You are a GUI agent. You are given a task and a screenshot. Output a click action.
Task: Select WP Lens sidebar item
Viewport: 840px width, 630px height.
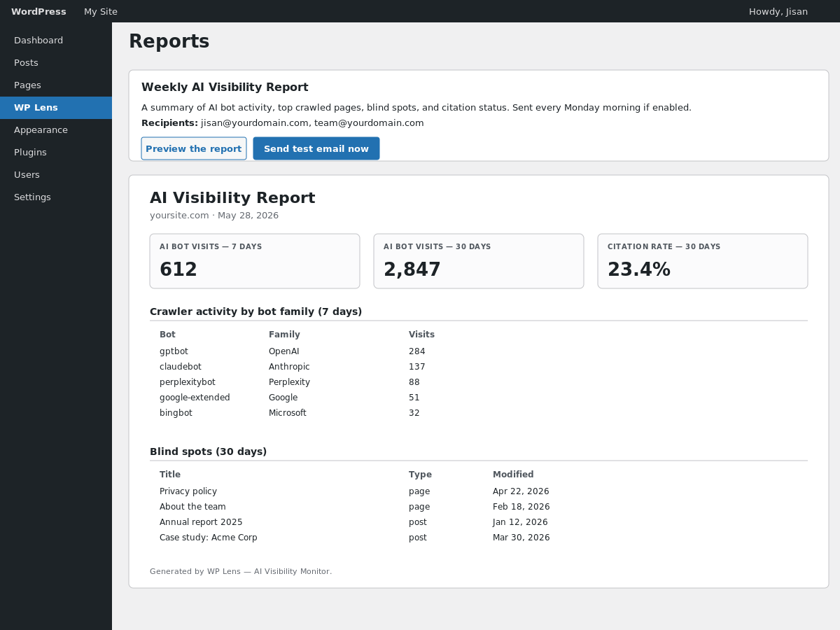56,108
